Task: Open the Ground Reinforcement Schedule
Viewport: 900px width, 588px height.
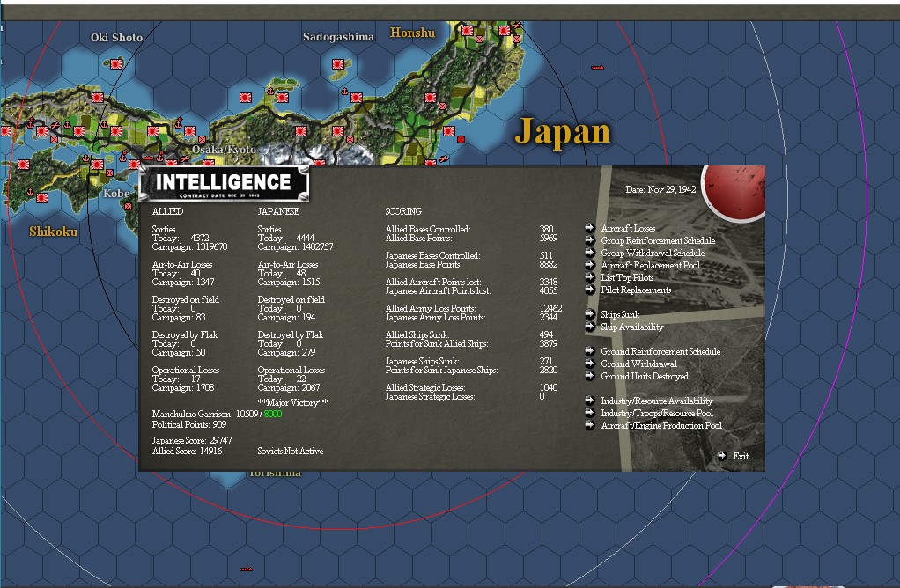Action: coord(660,351)
